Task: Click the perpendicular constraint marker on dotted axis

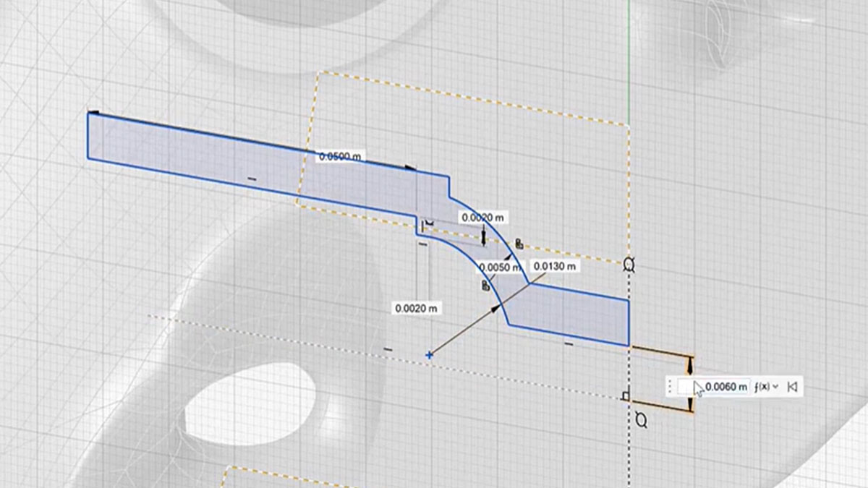Action: (x=626, y=395)
